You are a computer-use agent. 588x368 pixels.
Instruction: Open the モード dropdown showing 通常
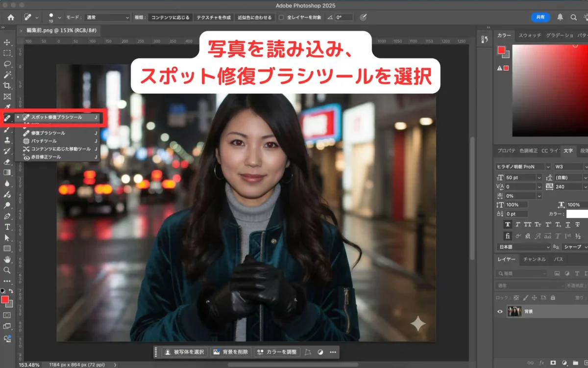(x=106, y=17)
